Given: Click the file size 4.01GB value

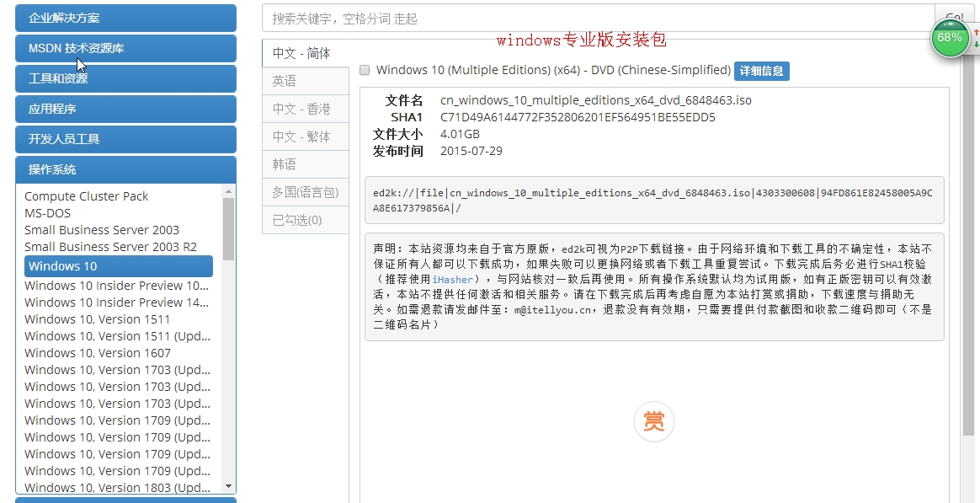Looking at the screenshot, I should (460, 134).
